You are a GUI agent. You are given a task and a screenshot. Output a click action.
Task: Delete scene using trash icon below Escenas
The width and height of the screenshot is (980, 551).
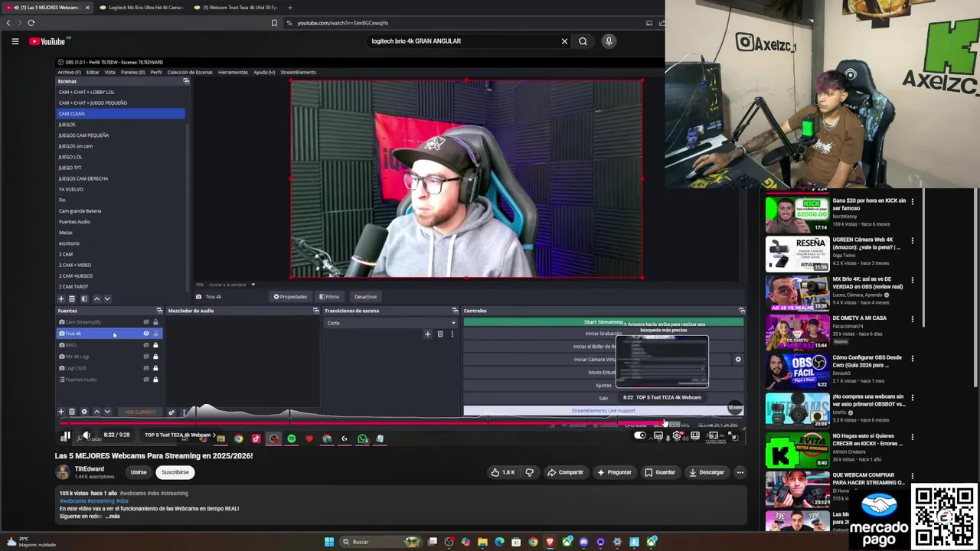72,298
